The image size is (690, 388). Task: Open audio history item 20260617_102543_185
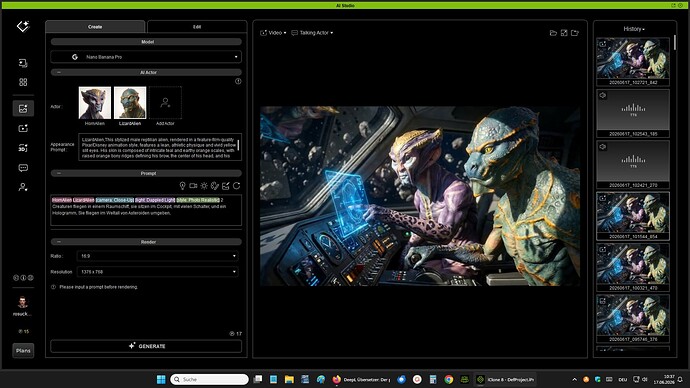point(633,113)
